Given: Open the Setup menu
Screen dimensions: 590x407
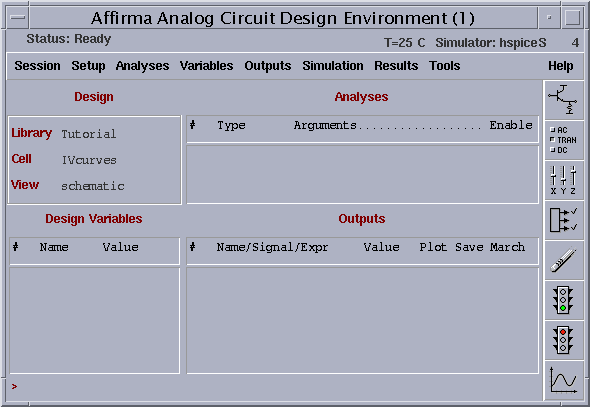Looking at the screenshot, I should click(88, 66).
